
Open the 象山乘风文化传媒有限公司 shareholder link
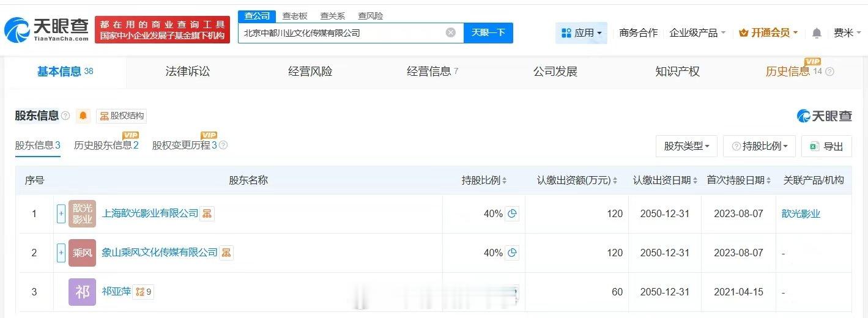[x=160, y=253]
